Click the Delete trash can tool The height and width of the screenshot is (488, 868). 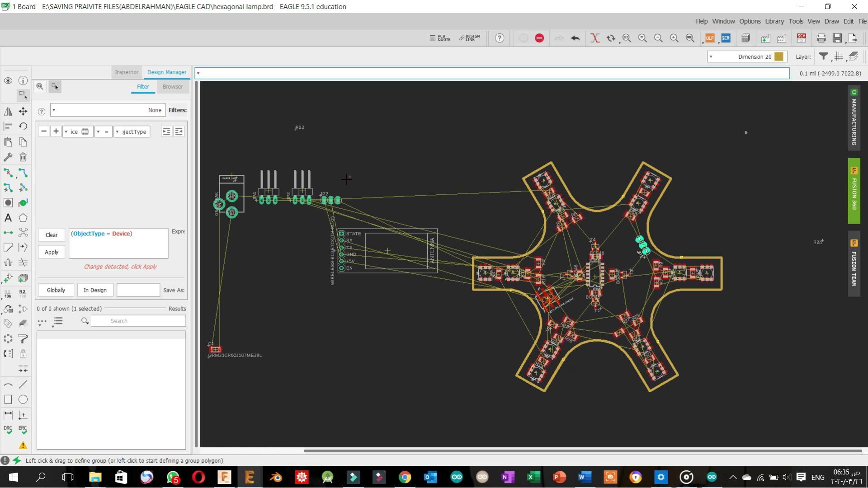pyautogui.click(x=23, y=157)
